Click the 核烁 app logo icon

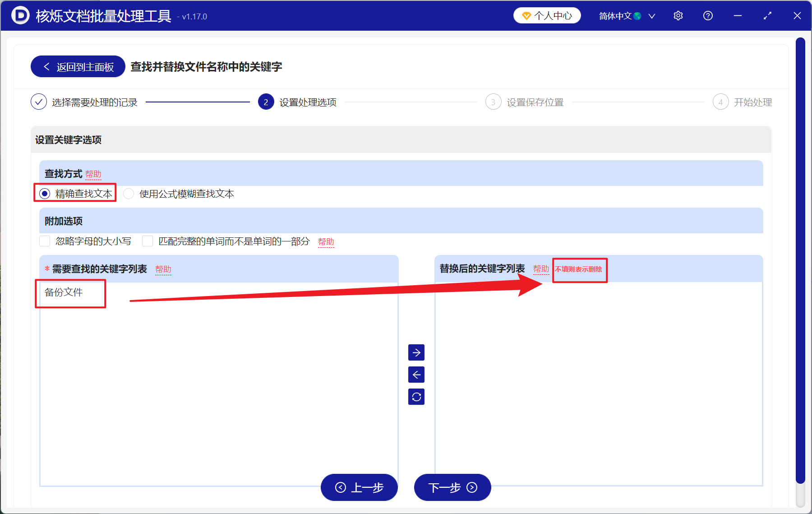click(19, 15)
